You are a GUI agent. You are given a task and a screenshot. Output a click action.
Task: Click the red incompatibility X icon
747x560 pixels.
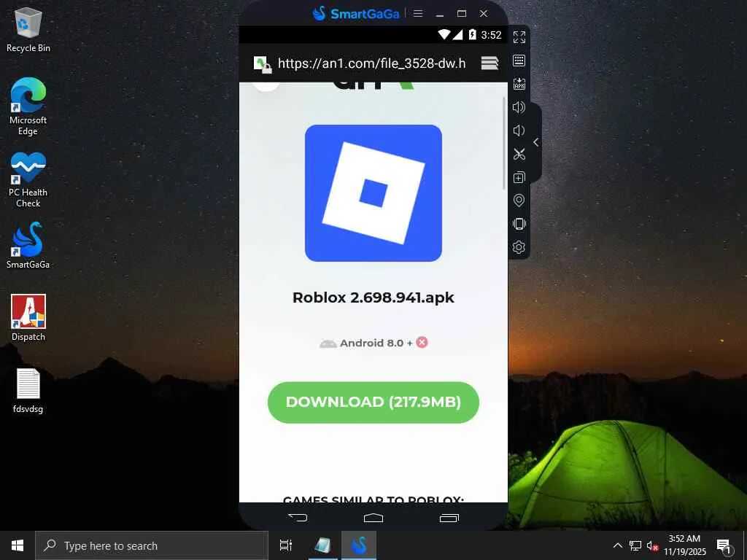coord(422,343)
